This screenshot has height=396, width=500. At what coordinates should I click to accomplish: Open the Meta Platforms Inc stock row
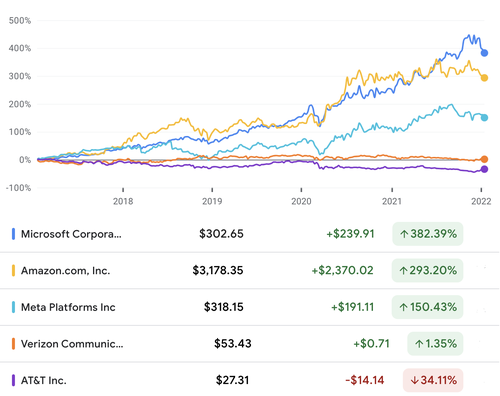pos(250,307)
